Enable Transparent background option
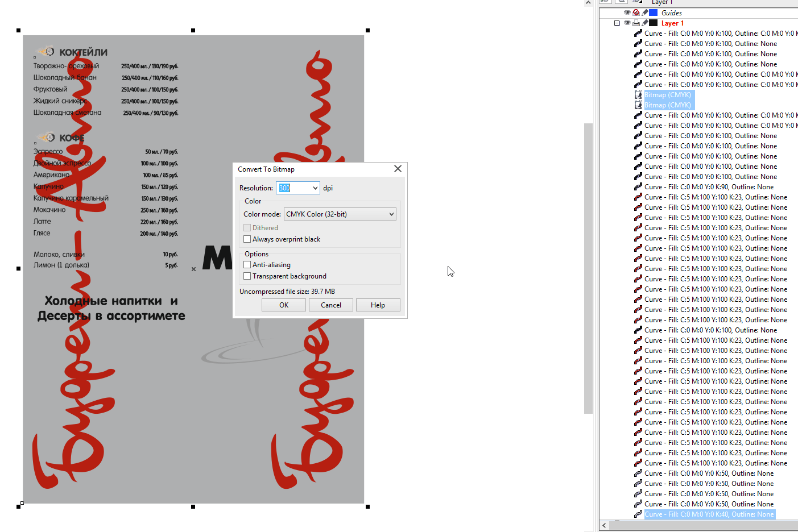 247,276
